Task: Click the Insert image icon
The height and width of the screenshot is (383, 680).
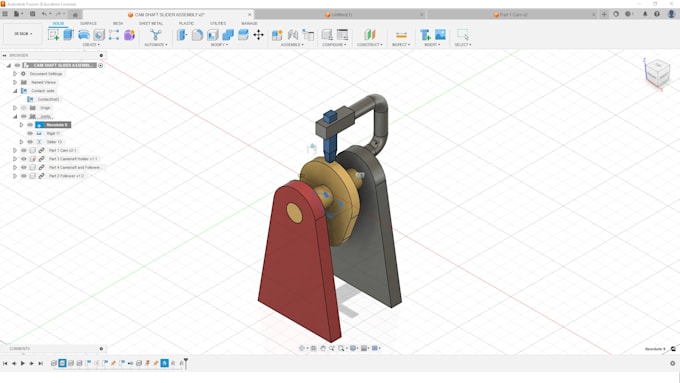Action: 440,35
